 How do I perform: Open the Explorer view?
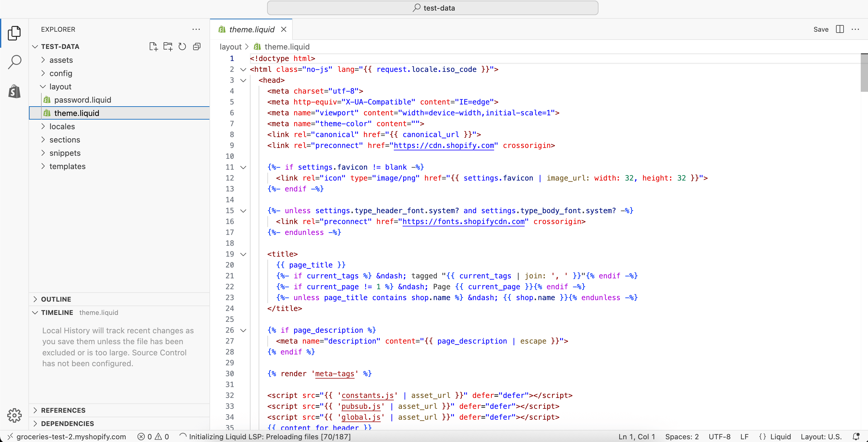coord(14,33)
